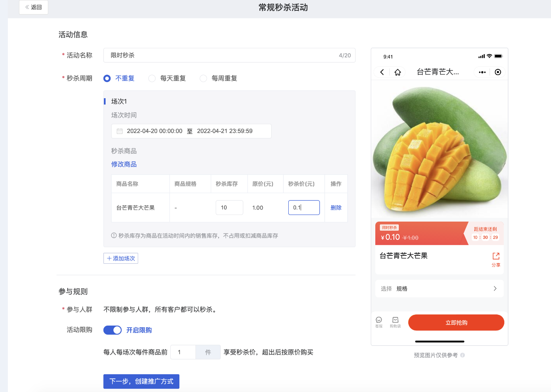The width and height of the screenshot is (551, 392).
Task: Click the info icon beside 预览图片仅供参考
Action: (x=463, y=355)
